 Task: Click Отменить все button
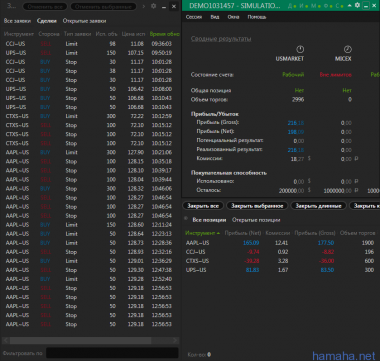[45, 6]
